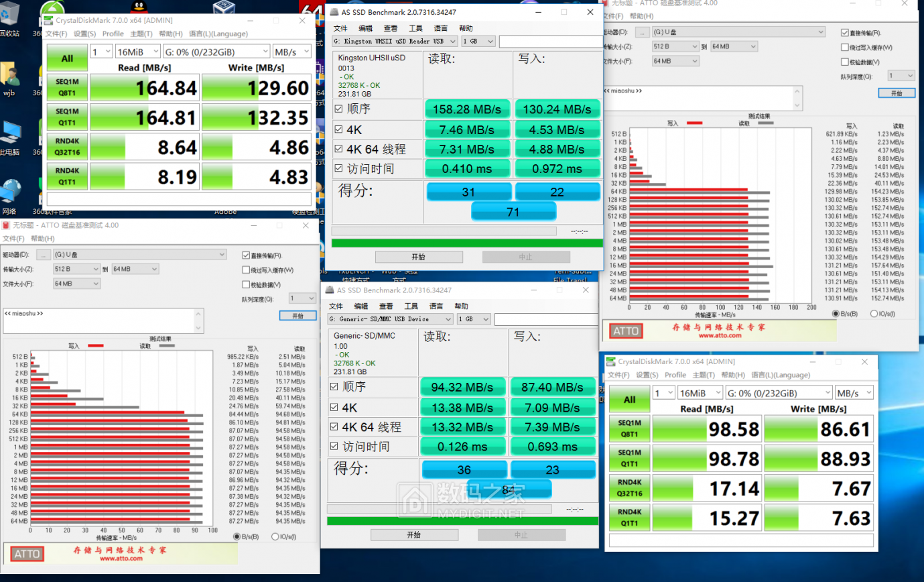The image size is (924, 582).
Task: Click the red ATTO logo in the lower ATTO window
Action: click(27, 554)
